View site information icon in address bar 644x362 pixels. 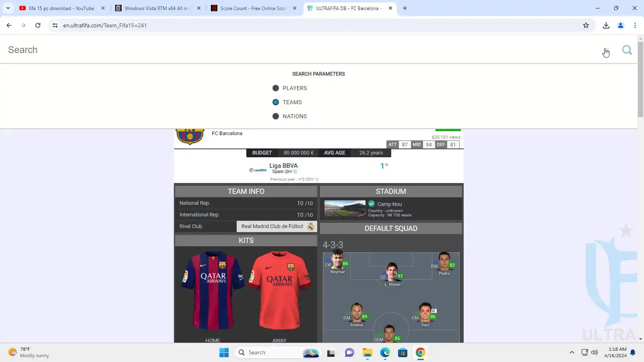coord(55,25)
